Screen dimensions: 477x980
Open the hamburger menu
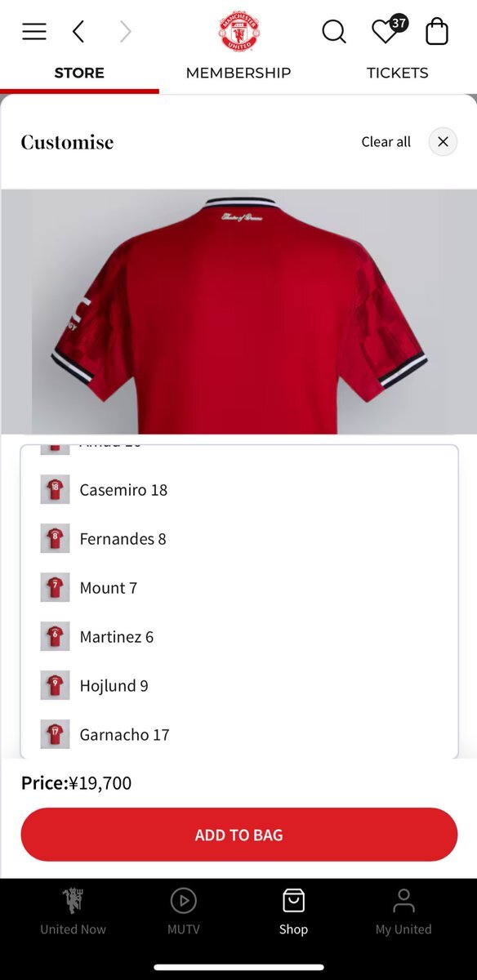pyautogui.click(x=34, y=32)
